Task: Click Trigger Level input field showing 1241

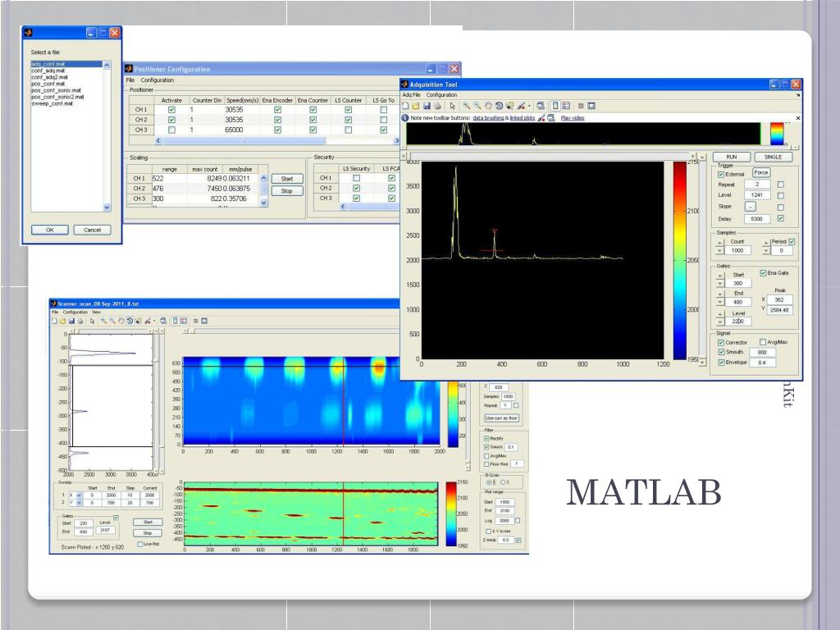Action: (x=757, y=195)
